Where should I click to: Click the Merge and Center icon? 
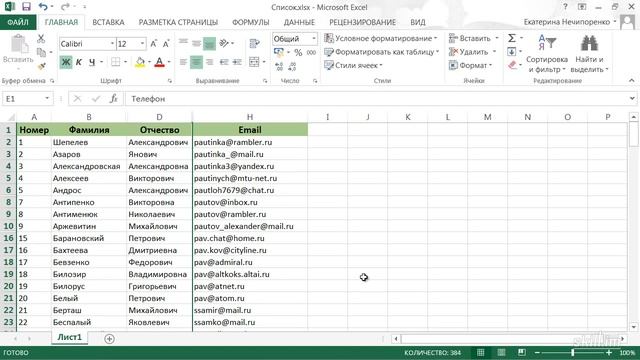[x=254, y=62]
